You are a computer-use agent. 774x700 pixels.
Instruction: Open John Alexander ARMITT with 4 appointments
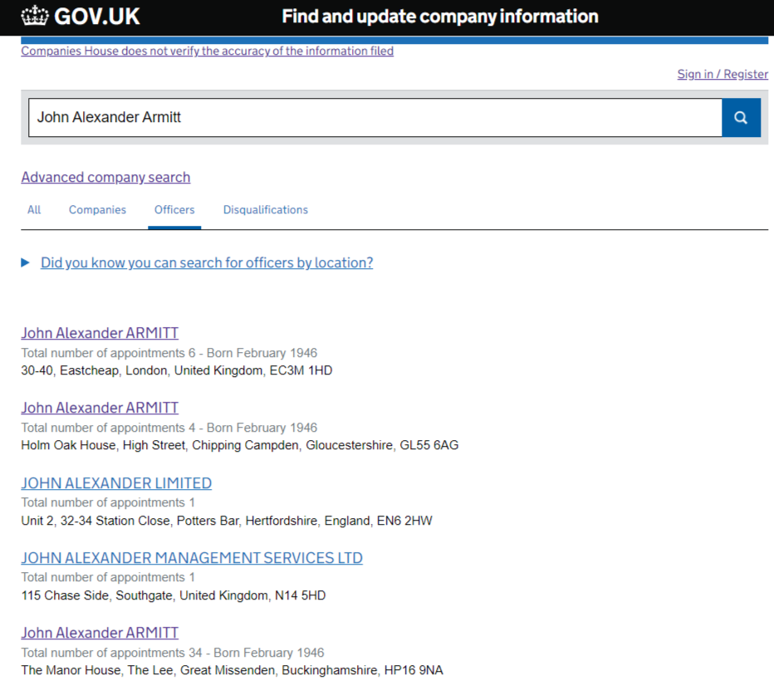point(100,408)
